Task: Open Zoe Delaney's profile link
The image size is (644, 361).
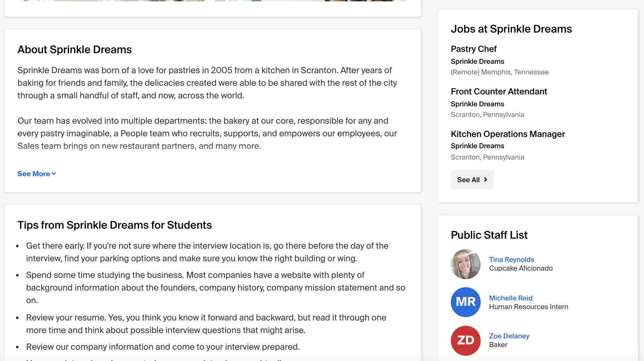Action: point(509,336)
